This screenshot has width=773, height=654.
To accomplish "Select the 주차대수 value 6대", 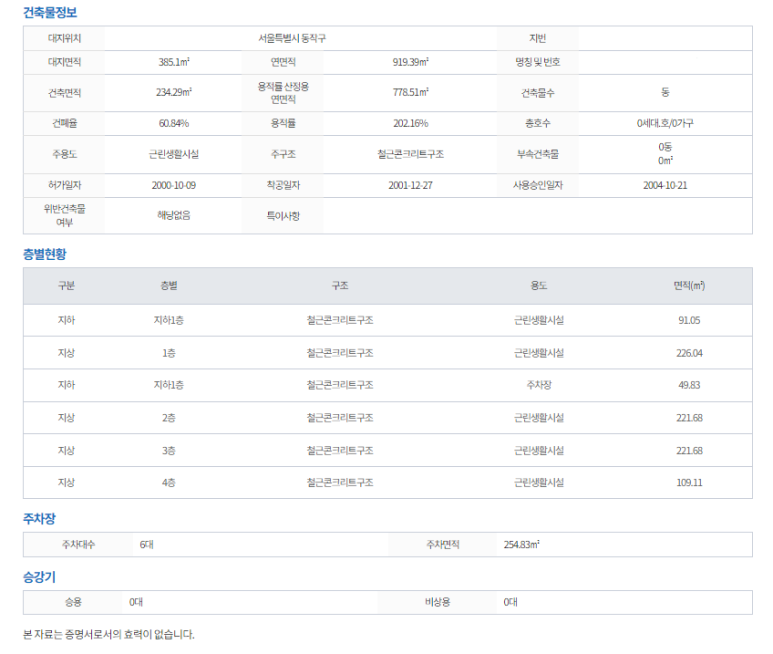I will pos(147,545).
